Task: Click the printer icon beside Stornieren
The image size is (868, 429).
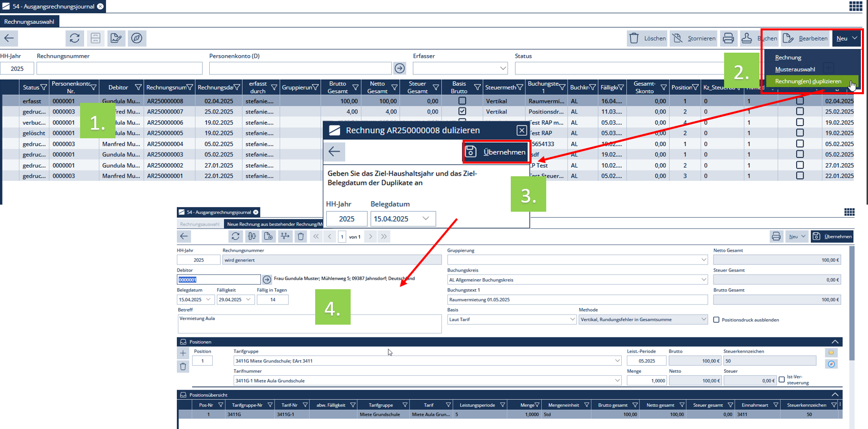Action: [x=728, y=38]
